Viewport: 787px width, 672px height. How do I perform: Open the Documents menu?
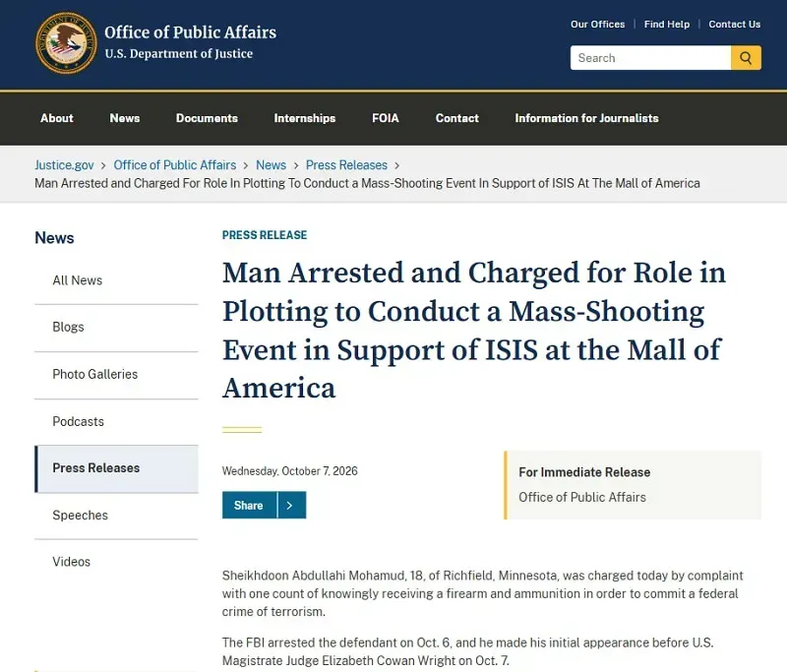click(x=207, y=118)
